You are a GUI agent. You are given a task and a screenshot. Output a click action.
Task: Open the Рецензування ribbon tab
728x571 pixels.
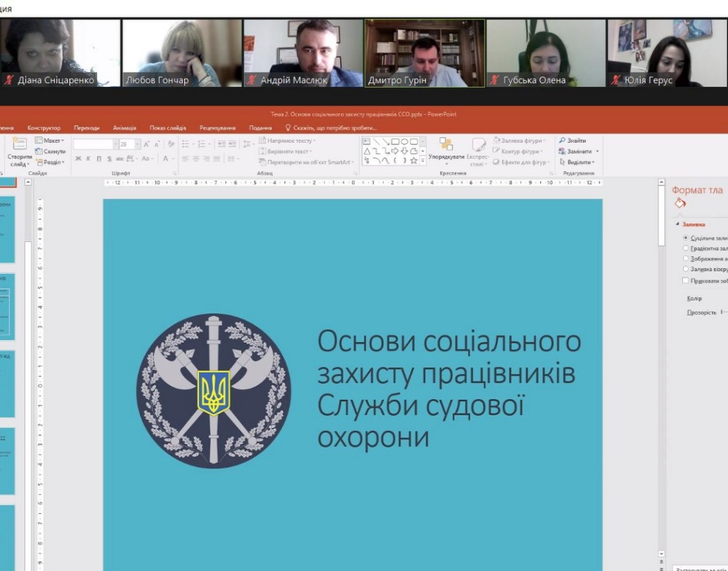click(x=218, y=128)
